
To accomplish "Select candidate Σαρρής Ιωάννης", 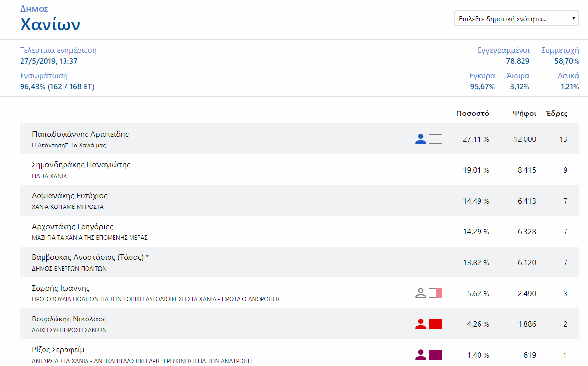I will (61, 288).
